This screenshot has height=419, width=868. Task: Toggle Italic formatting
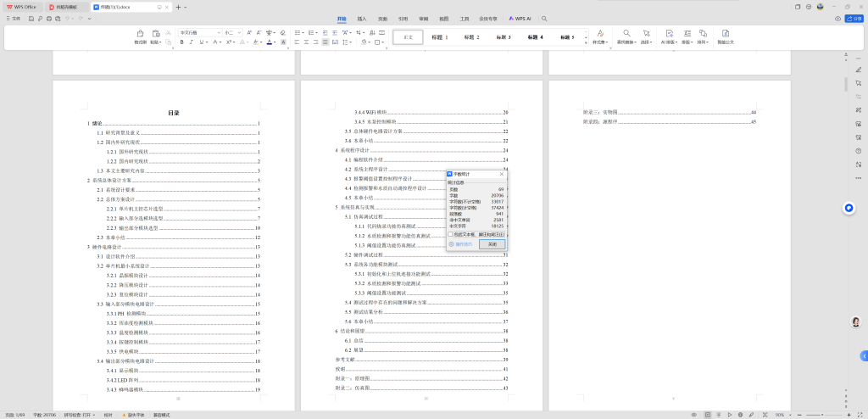192,42
